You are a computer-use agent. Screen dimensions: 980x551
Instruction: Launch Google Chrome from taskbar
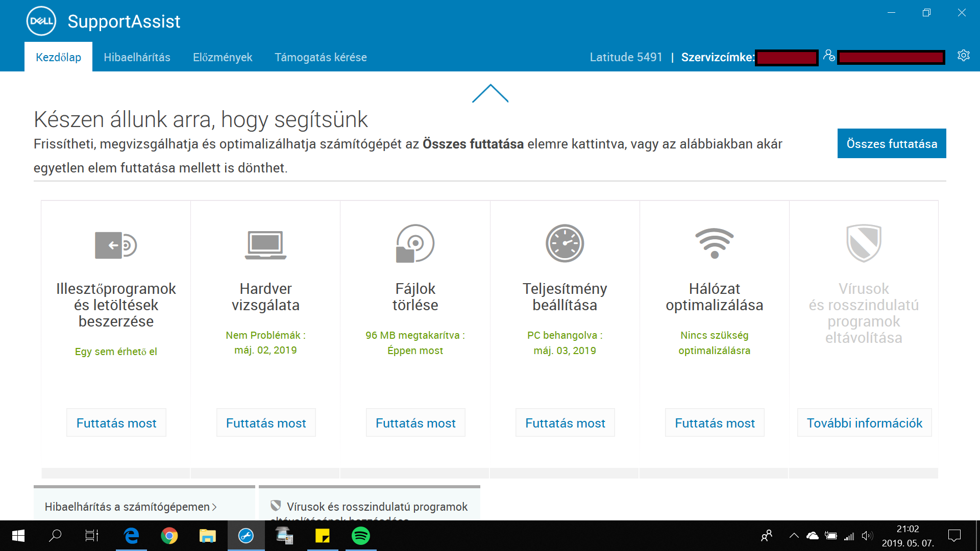(169, 536)
